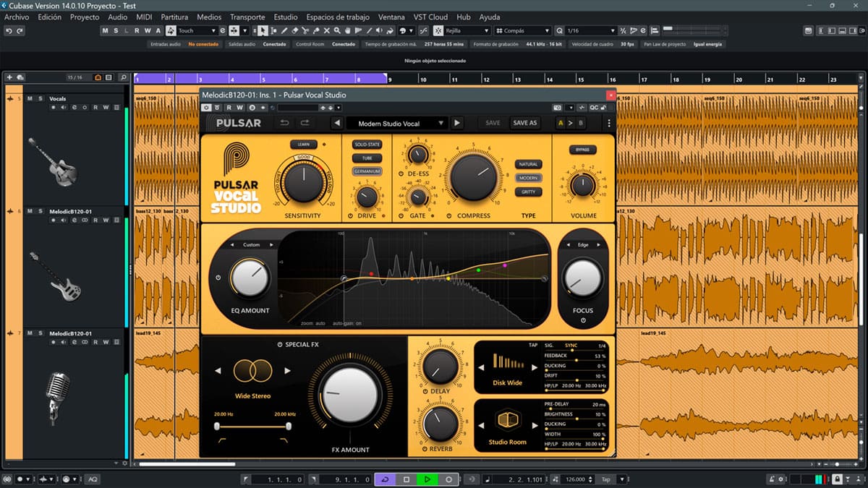The image size is (868, 488).
Task: Select the Object Selection arrow tool
Action: pyautogui.click(x=263, y=30)
